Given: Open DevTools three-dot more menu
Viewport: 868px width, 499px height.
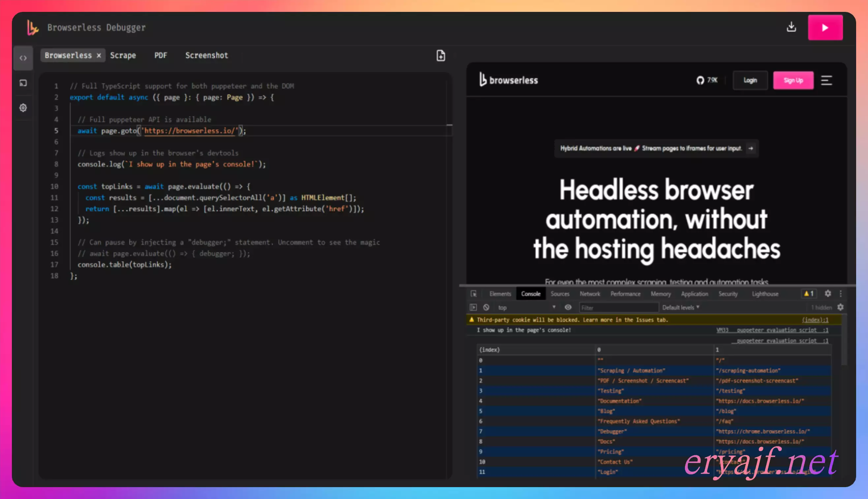Looking at the screenshot, I should coord(841,294).
